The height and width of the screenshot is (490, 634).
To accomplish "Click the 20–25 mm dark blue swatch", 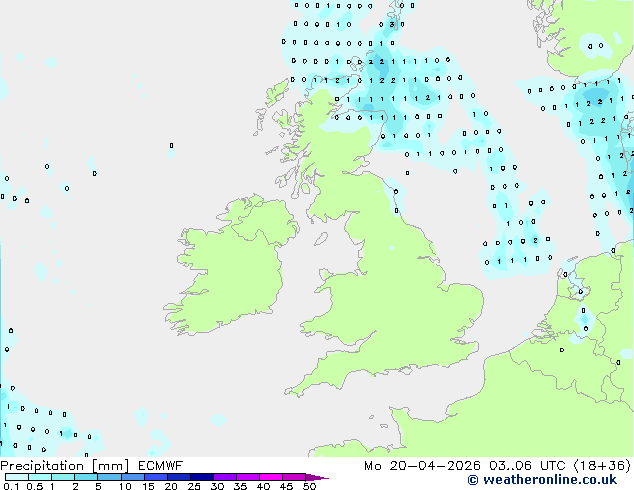I will [179, 477].
